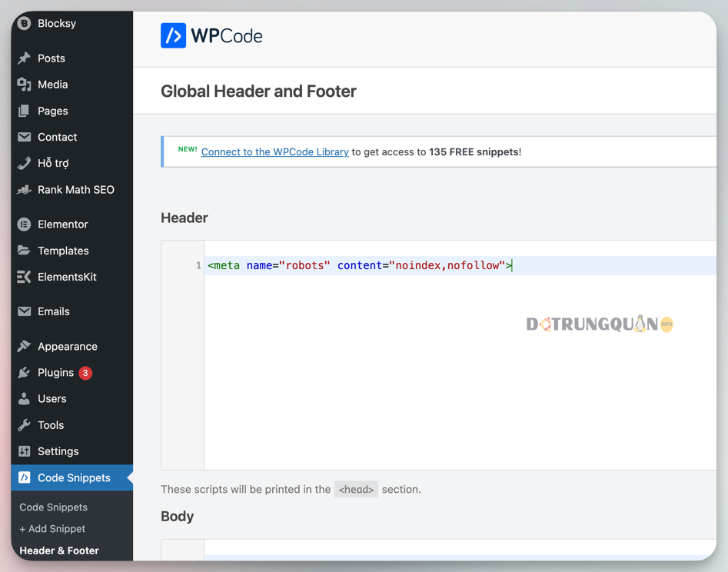
Task: Select the + Add Snippet submenu link
Action: coord(52,529)
